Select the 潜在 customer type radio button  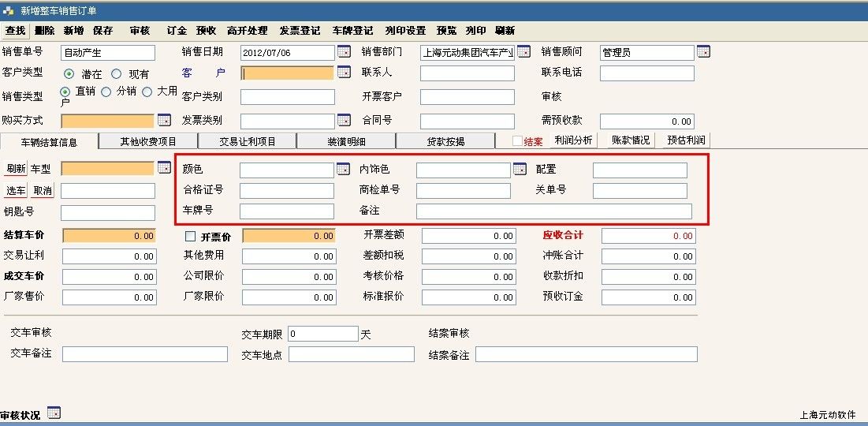(69, 73)
